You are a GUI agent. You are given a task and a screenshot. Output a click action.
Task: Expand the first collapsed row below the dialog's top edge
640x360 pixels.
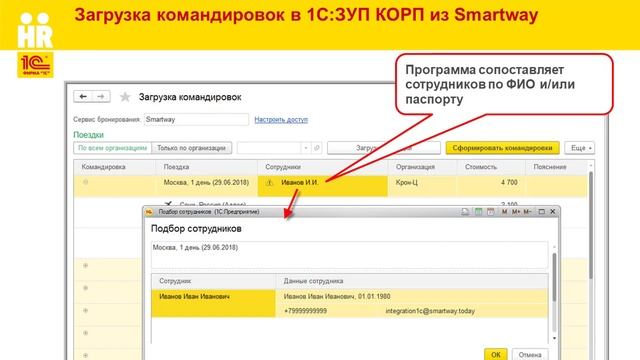(85, 266)
